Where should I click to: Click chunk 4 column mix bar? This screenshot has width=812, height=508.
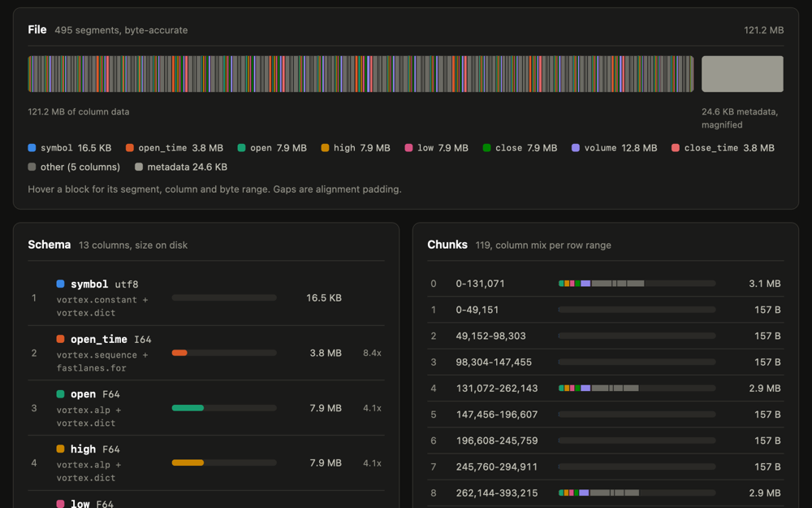637,389
